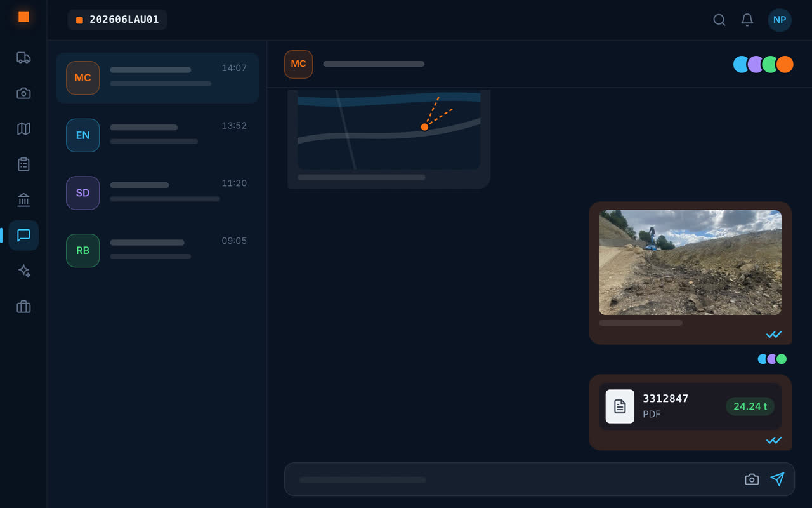
Task: Show chat participants from header avatar group
Action: point(763,64)
